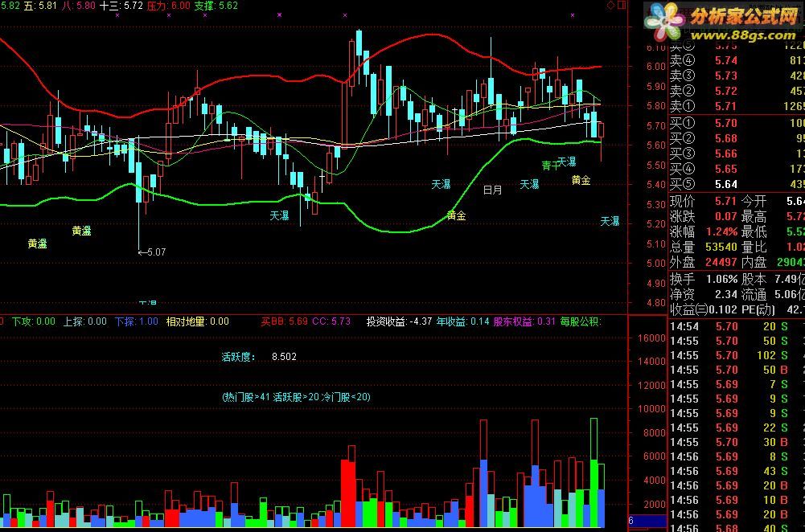Viewport: 805px width, 532px height.
Task: Click the 14:55 trade row with 102 S
Action: pyautogui.click(x=737, y=355)
